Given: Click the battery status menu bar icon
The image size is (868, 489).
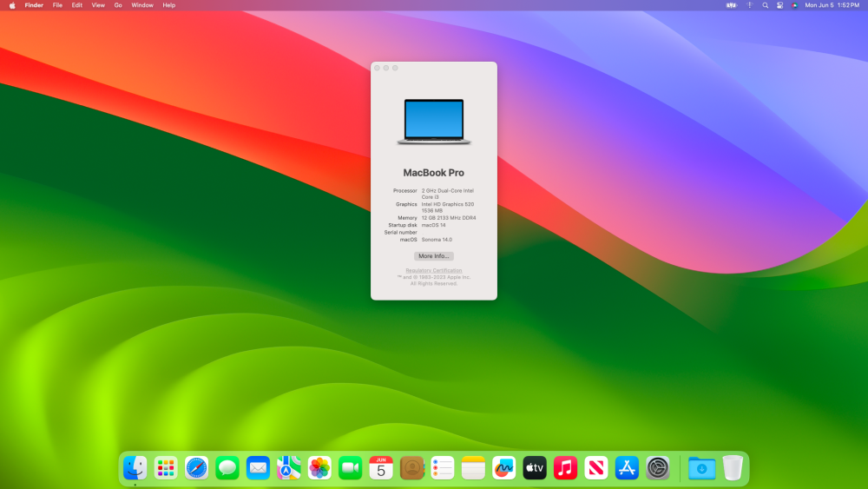Looking at the screenshot, I should [732, 5].
